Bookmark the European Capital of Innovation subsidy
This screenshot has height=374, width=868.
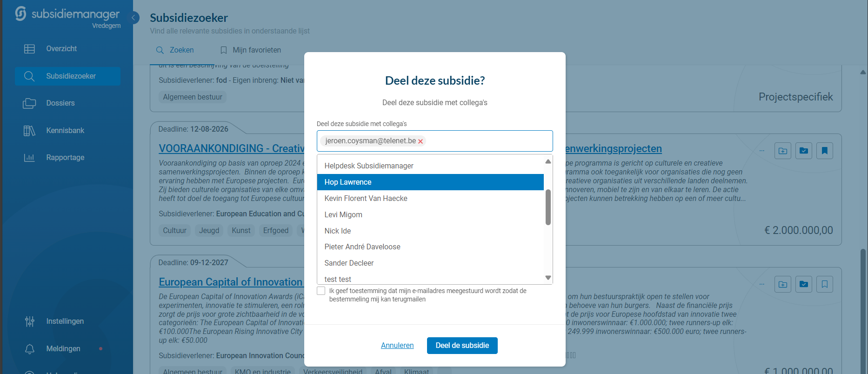click(x=824, y=284)
